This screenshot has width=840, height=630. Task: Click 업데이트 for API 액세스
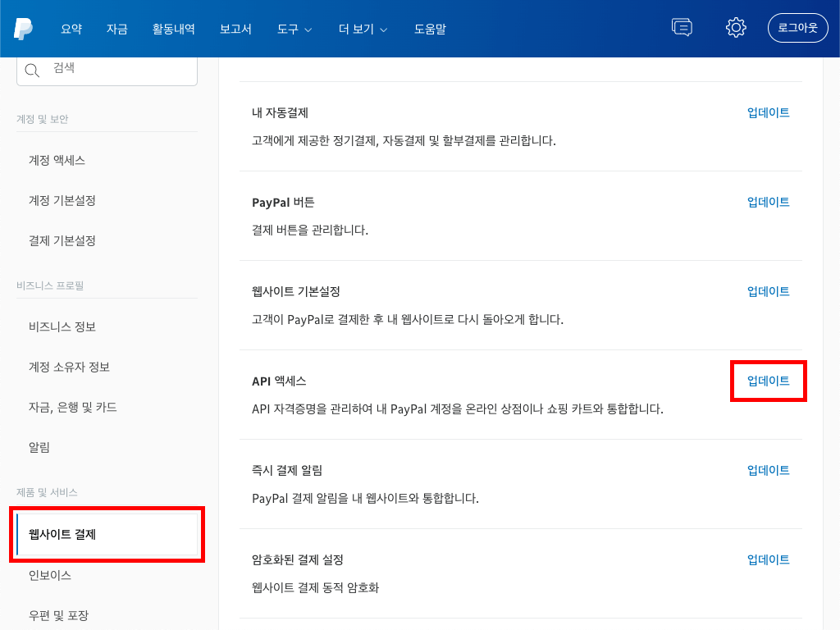(x=768, y=381)
